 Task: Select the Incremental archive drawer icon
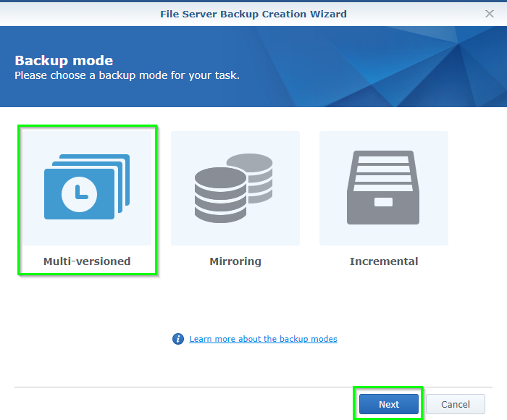pyautogui.click(x=383, y=188)
